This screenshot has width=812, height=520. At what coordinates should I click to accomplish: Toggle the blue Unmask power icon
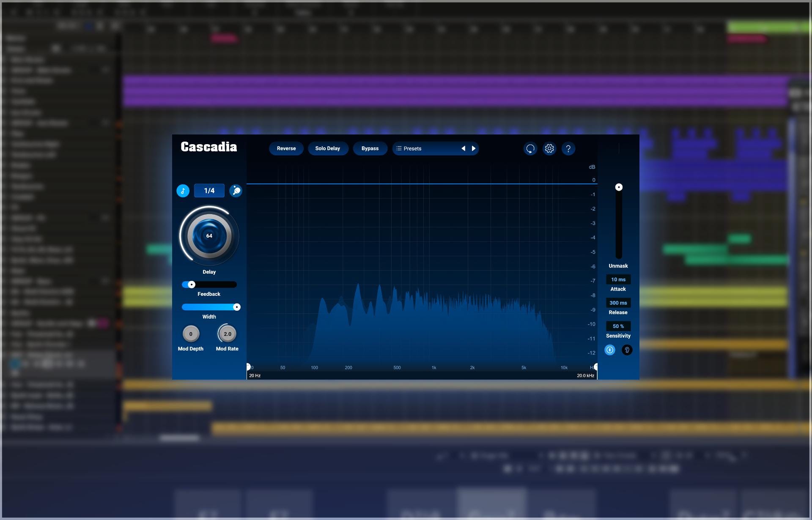pyautogui.click(x=610, y=350)
